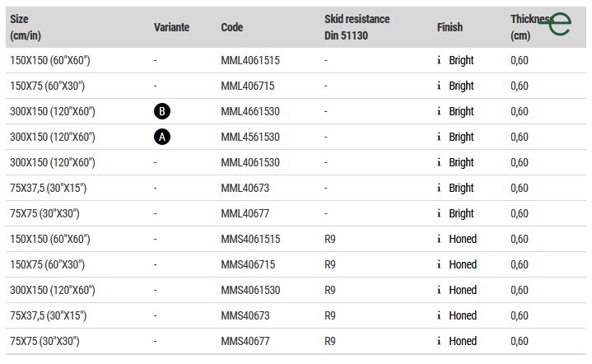The width and height of the screenshot is (592, 364).
Task: Click the Variante column header
Action: pos(171,27)
